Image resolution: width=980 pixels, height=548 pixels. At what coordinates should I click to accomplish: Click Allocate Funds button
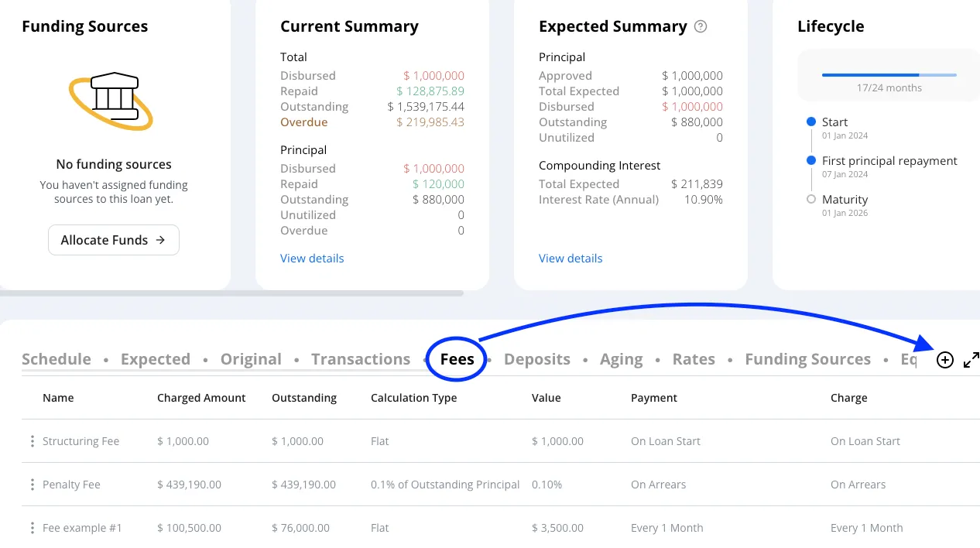click(114, 240)
